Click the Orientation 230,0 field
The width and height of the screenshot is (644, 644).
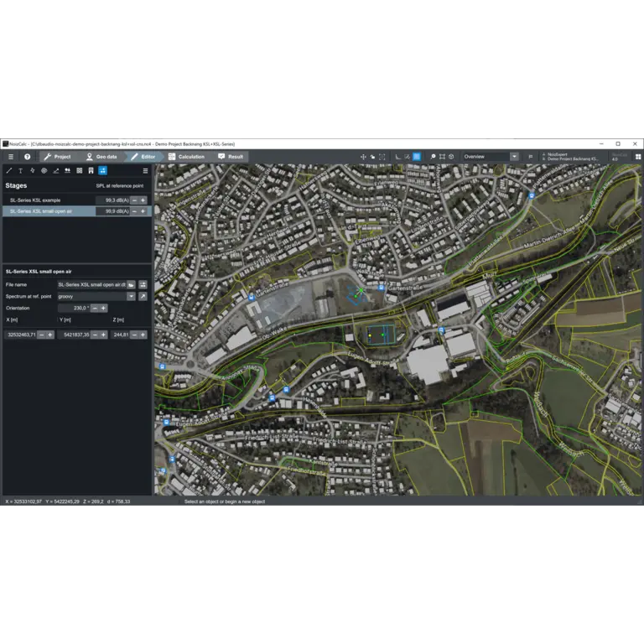tap(74, 308)
